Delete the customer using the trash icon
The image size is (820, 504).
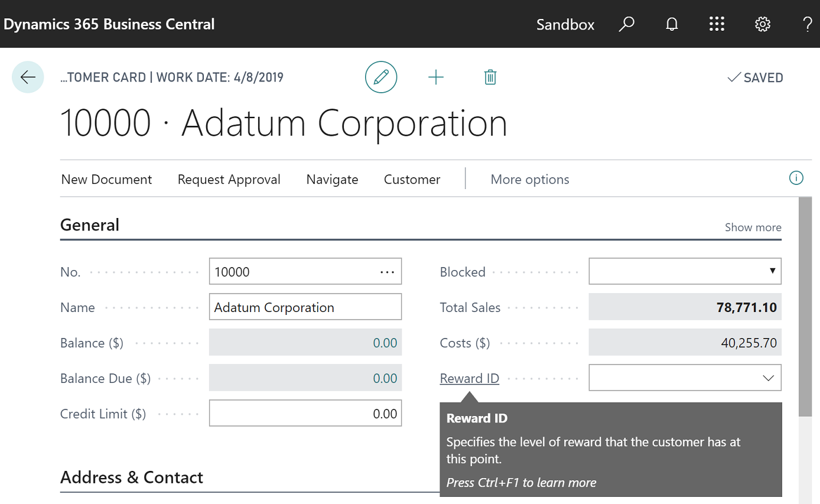490,77
